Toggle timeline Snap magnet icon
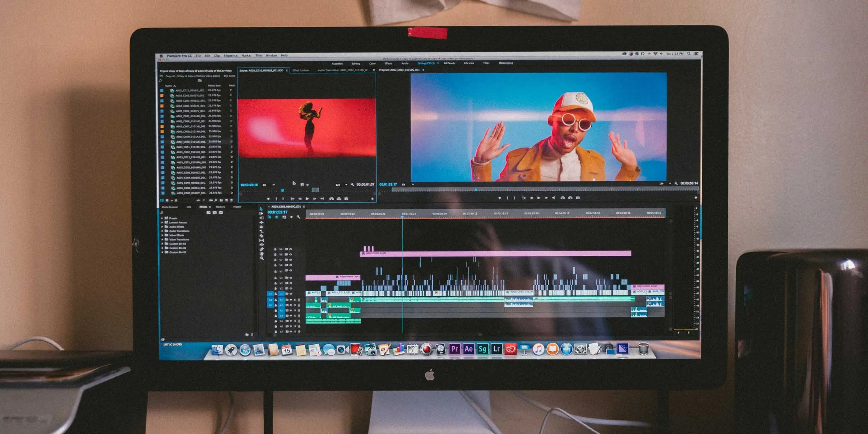Viewport: 868px width, 434px height. tap(277, 217)
